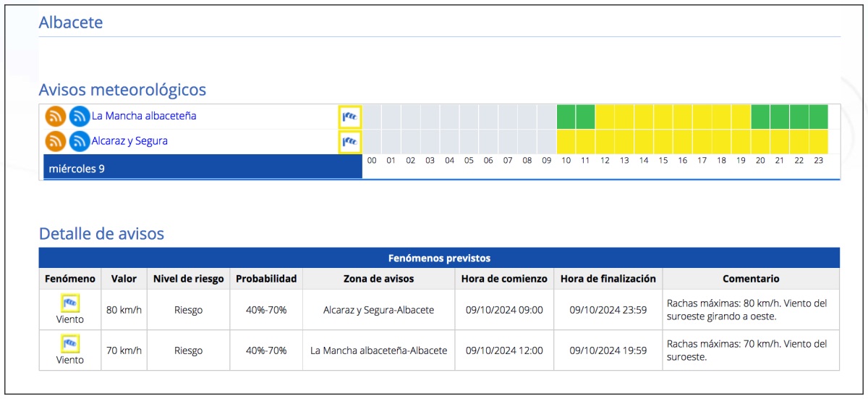Click the Viento icon in the 70 km/h row

[70, 343]
